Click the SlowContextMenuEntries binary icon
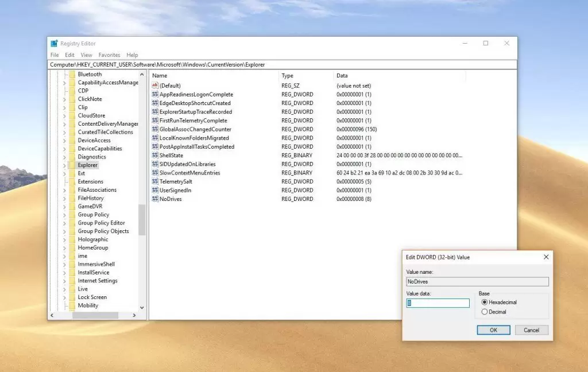This screenshot has width=588, height=372. [x=155, y=172]
